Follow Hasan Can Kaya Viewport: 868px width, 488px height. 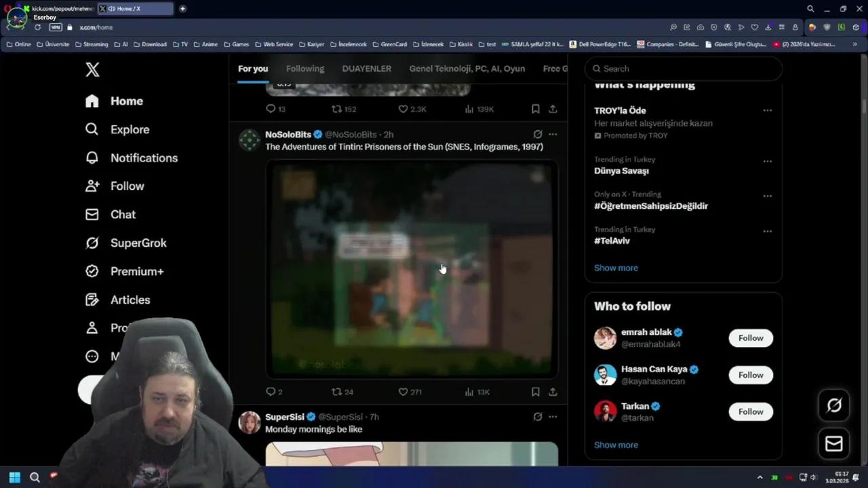[751, 375]
